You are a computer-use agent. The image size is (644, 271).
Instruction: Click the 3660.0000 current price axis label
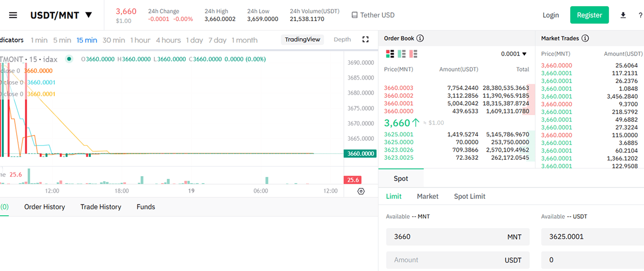coord(360,154)
